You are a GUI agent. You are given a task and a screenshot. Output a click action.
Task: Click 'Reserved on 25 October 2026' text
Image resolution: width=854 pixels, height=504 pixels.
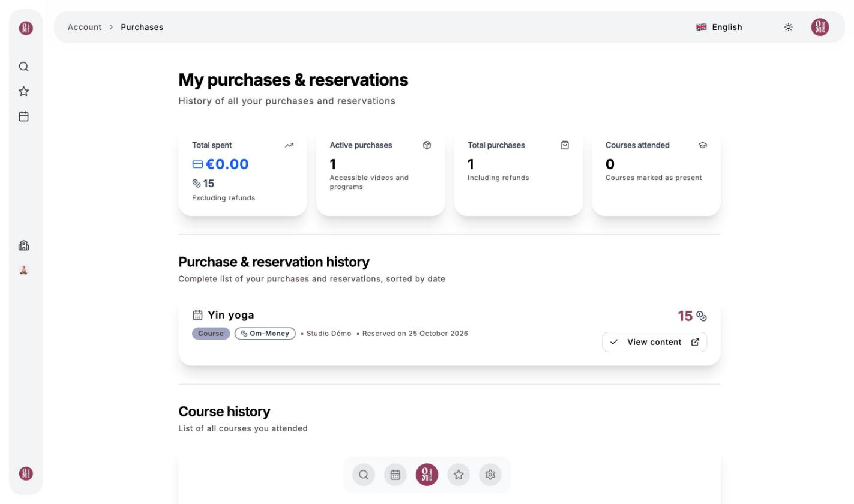pos(415,334)
